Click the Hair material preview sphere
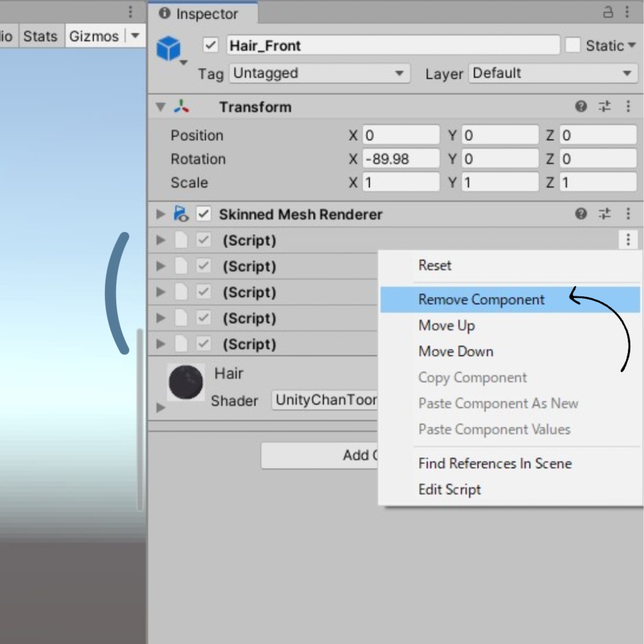644x644 pixels. (186, 382)
